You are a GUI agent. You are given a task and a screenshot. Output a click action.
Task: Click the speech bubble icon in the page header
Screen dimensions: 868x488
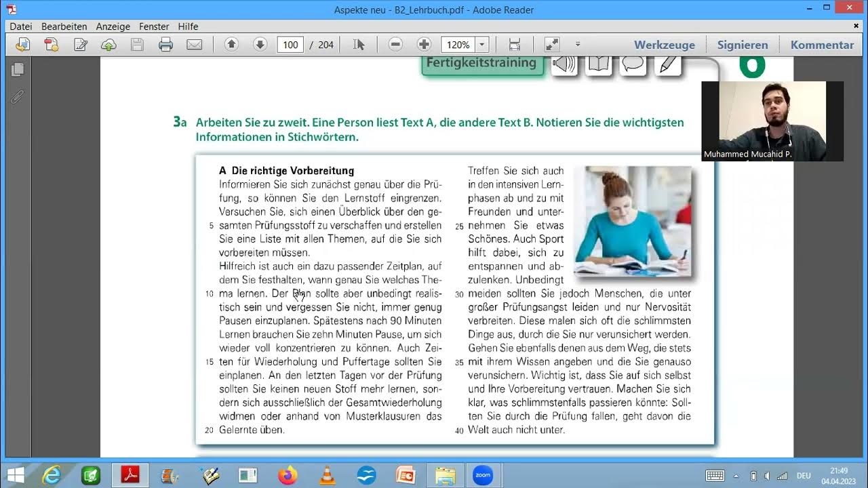pyautogui.click(x=633, y=65)
